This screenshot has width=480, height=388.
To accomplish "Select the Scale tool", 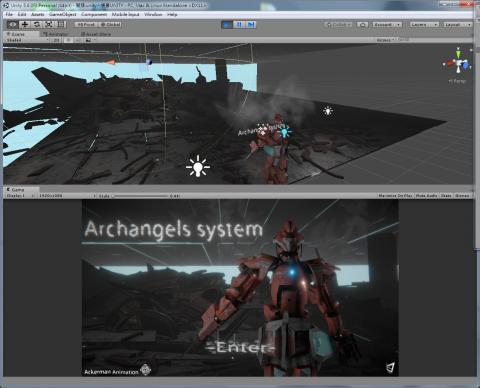I will point(49,24).
